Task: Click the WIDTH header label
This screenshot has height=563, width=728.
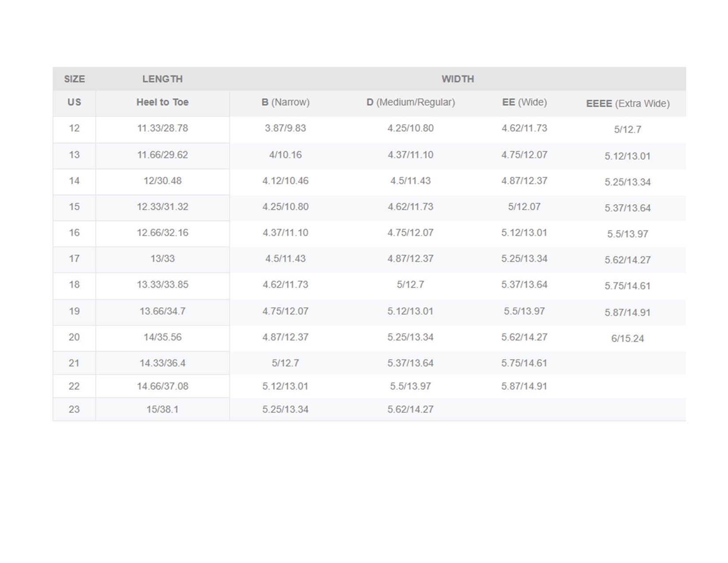Action: [x=458, y=79]
